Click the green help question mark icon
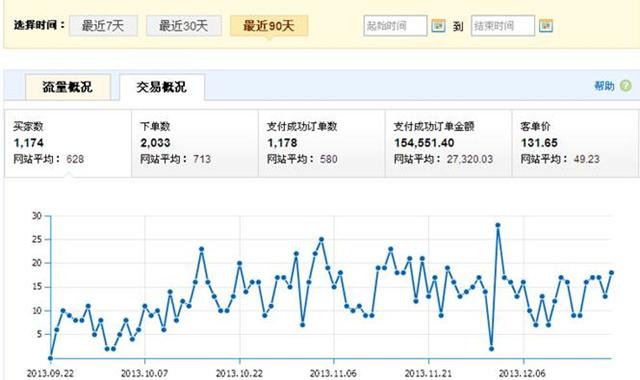Screen dimensions: 640x380 [x=625, y=86]
